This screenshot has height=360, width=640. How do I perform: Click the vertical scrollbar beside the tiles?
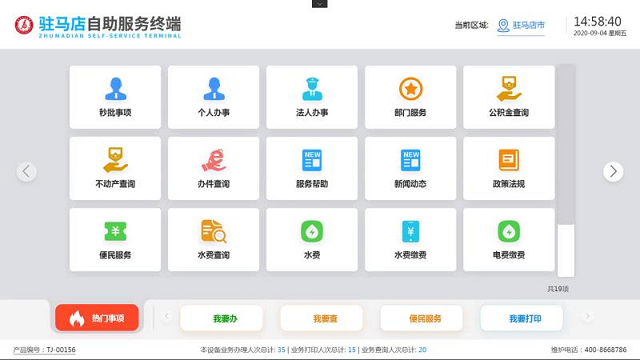coord(566,171)
